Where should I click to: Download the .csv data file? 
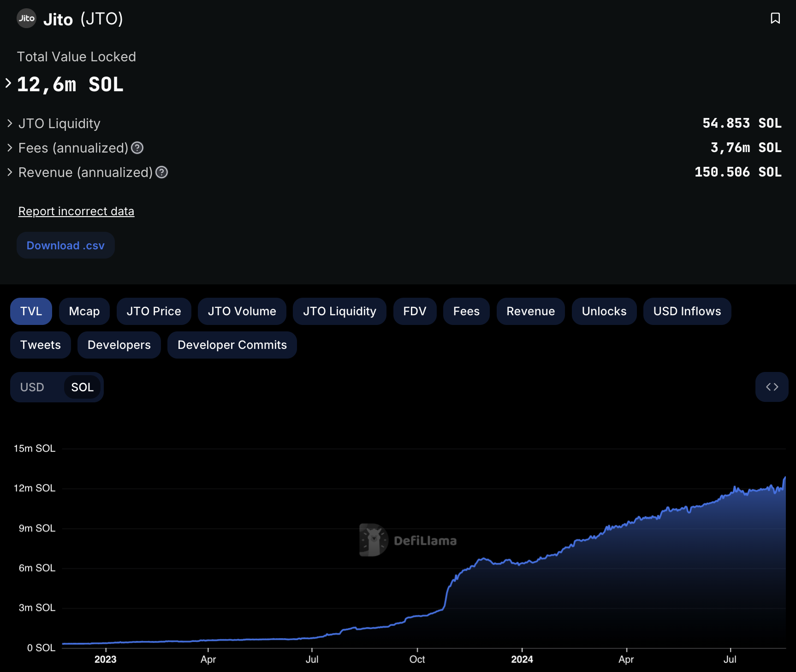tap(65, 245)
